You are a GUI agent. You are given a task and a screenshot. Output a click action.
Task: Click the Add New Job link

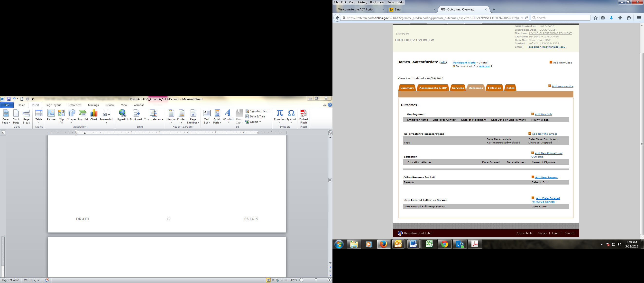pos(543,115)
